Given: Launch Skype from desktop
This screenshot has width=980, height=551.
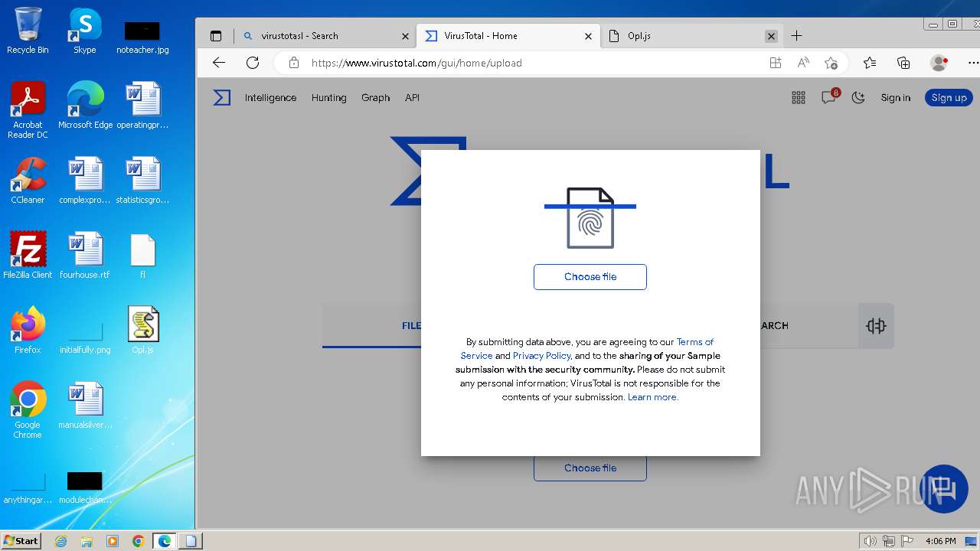Looking at the screenshot, I should [x=84, y=31].
